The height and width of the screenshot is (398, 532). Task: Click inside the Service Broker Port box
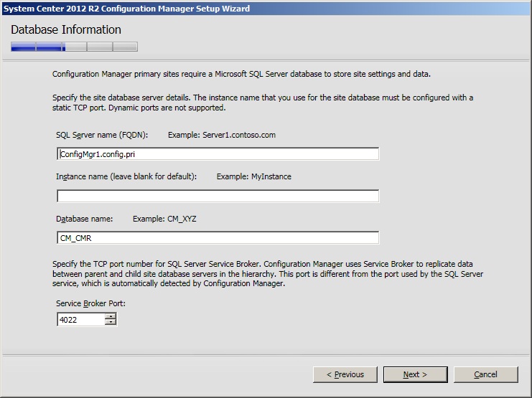click(x=80, y=319)
